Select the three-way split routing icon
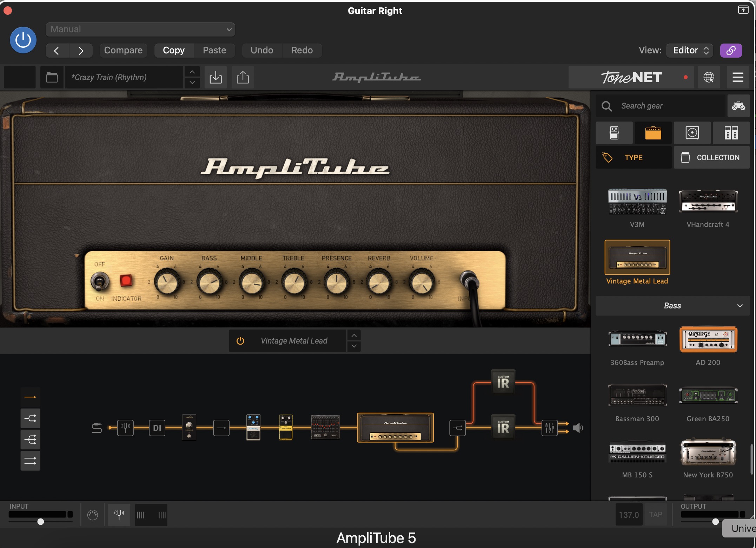The image size is (756, 548). 30,439
